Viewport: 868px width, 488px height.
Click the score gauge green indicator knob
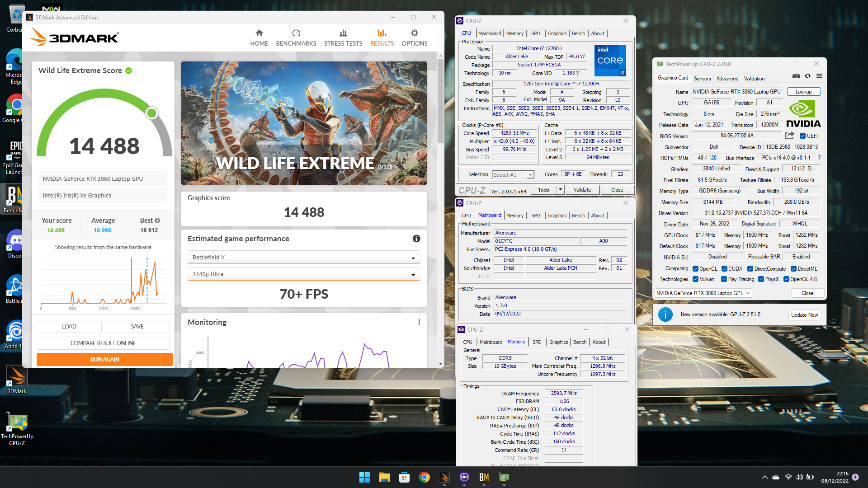tap(152, 113)
